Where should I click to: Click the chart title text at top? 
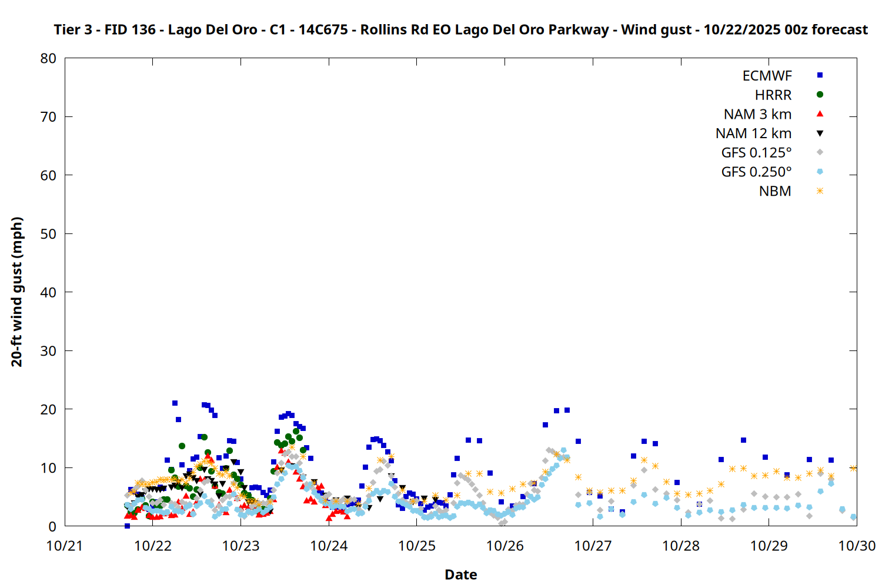[x=460, y=29]
